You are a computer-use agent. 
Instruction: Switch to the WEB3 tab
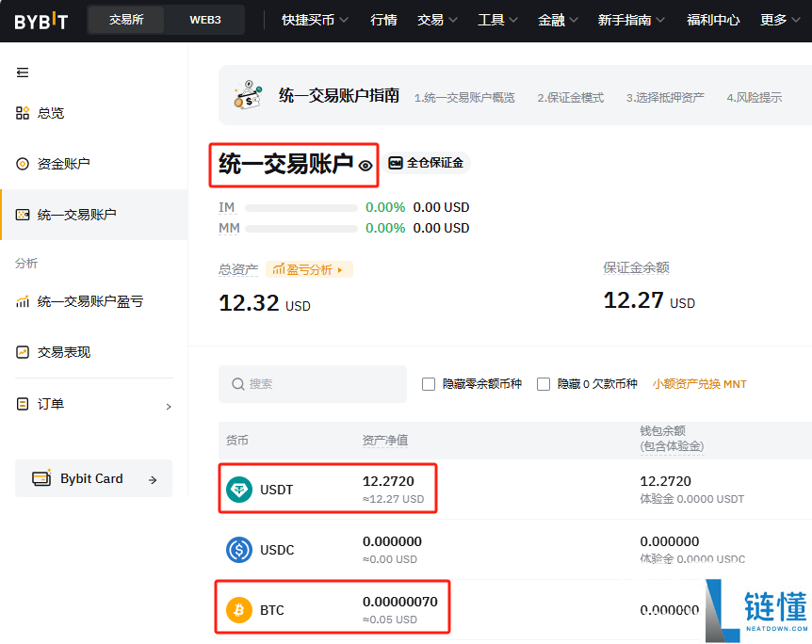click(205, 20)
